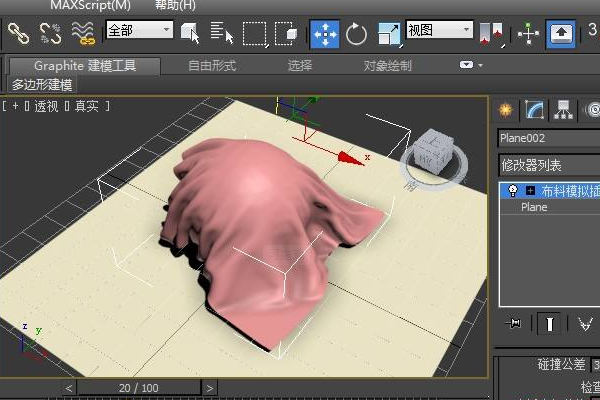Click the next frame arrow on time slider
600x400 pixels.
click(x=210, y=387)
